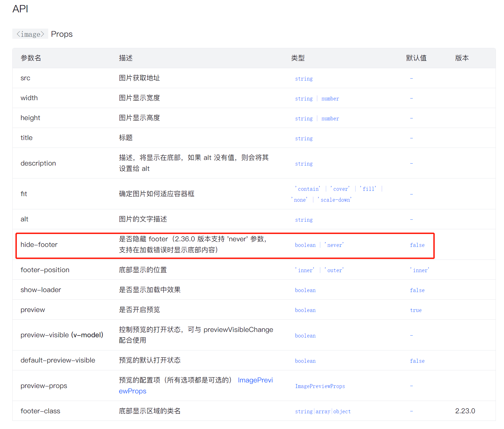Select the 'never' type link for hide-footer
504x429 pixels.
(334, 245)
